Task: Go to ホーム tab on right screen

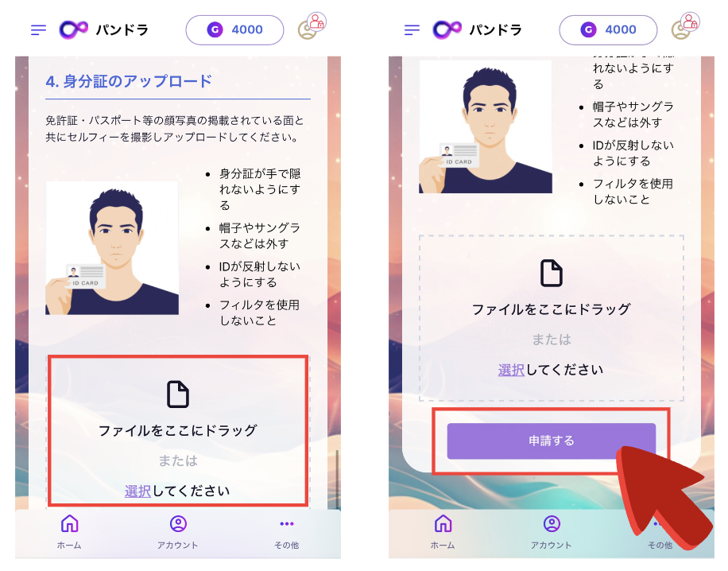Action: [443, 532]
